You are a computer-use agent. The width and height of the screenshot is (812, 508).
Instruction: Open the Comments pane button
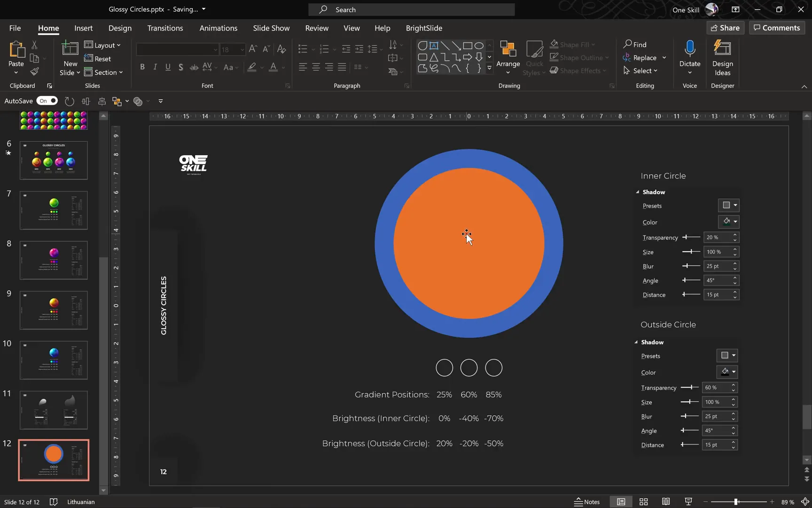point(776,28)
